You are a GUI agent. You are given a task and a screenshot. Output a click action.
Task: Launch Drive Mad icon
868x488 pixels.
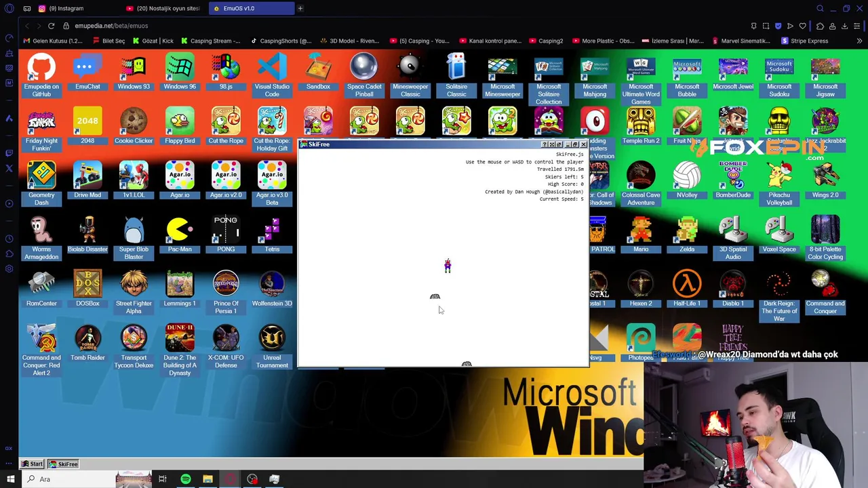point(87,180)
